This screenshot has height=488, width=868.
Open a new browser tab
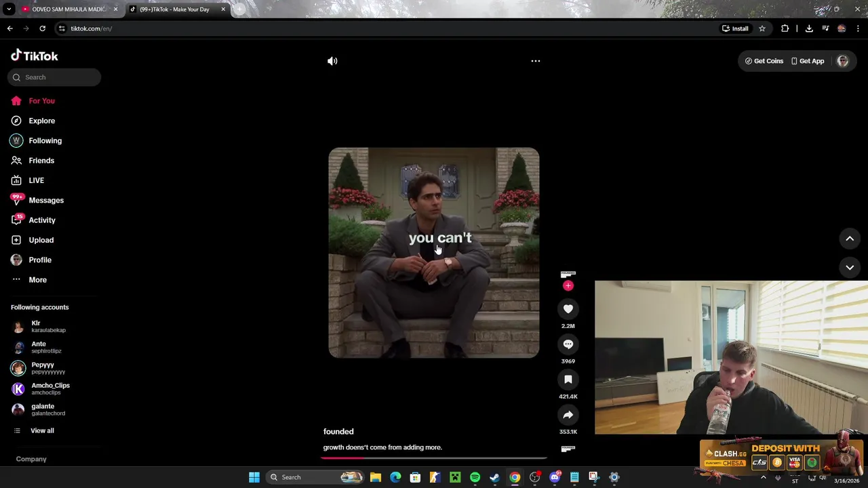click(240, 9)
